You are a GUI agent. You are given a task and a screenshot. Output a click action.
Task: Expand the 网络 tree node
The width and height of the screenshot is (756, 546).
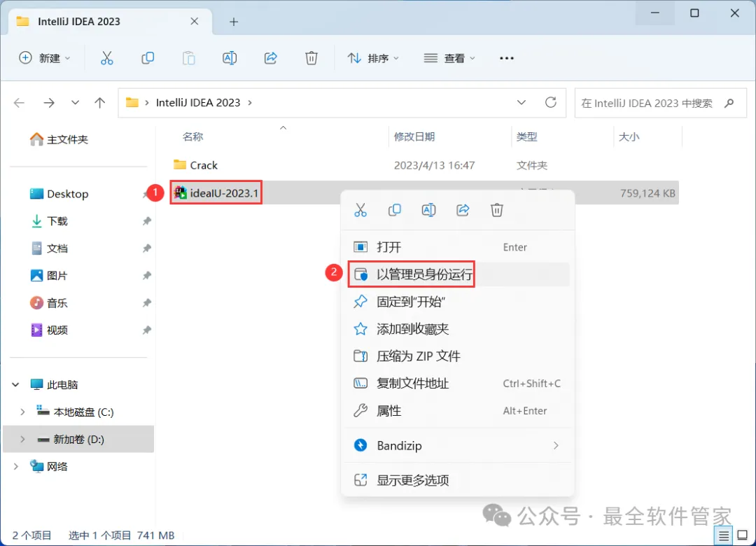[15, 466]
